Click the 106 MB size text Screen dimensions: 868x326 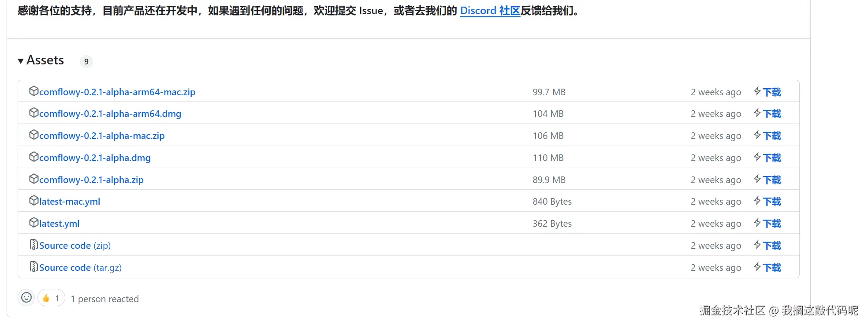[548, 136]
